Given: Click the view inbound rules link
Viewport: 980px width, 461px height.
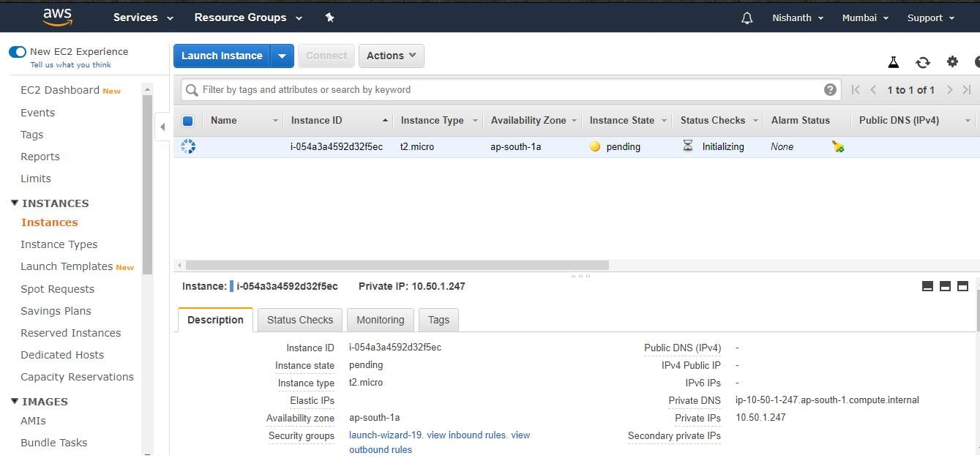Looking at the screenshot, I should (467, 435).
